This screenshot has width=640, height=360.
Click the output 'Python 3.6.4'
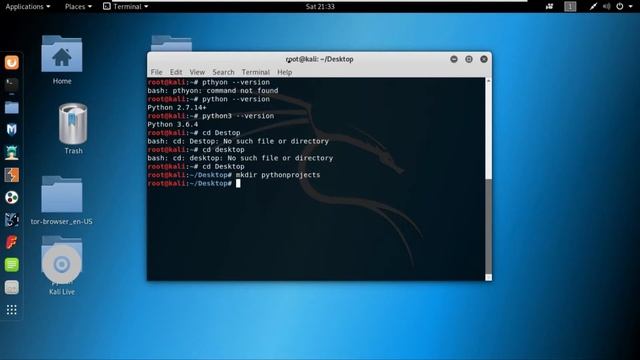click(x=173, y=124)
